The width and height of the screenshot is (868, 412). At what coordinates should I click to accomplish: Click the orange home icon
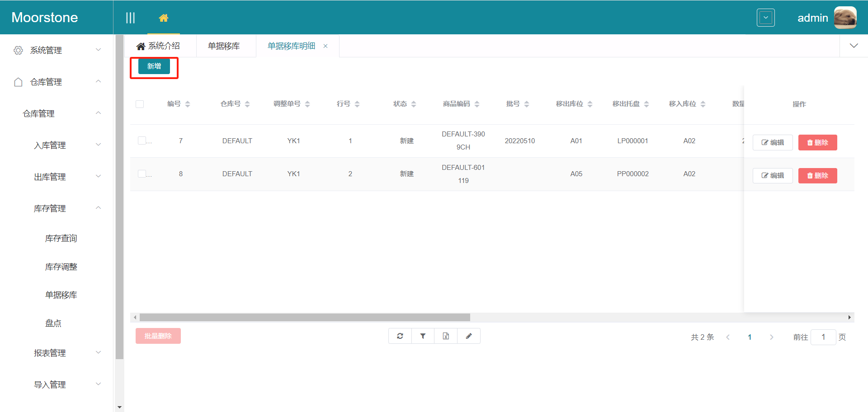tap(164, 18)
